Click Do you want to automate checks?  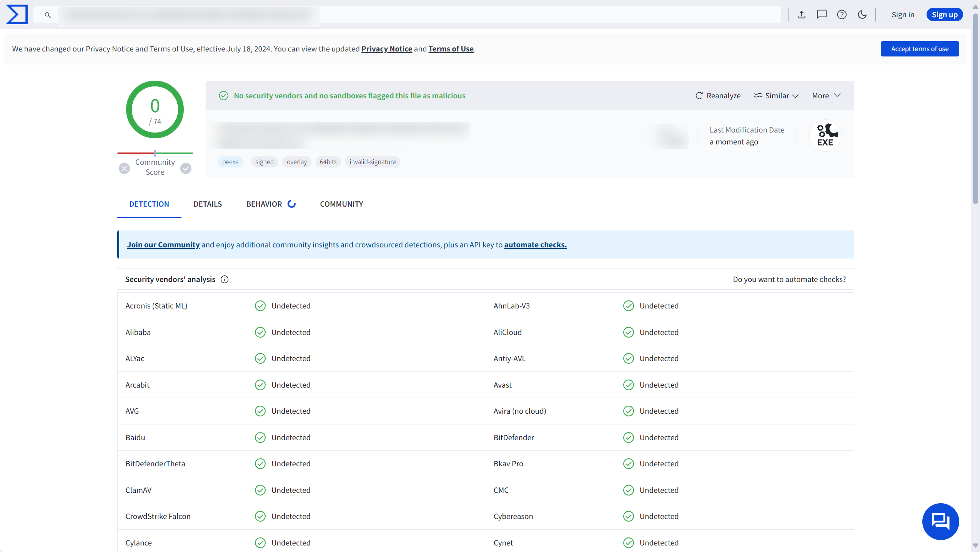(789, 279)
